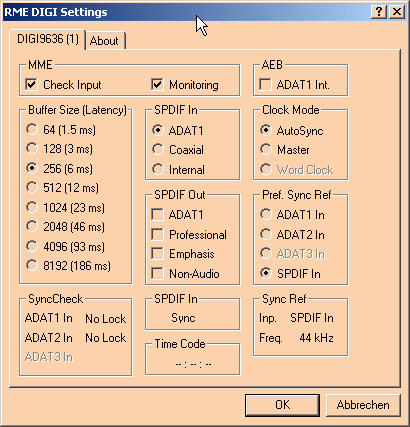Click the help question mark button

[379, 12]
